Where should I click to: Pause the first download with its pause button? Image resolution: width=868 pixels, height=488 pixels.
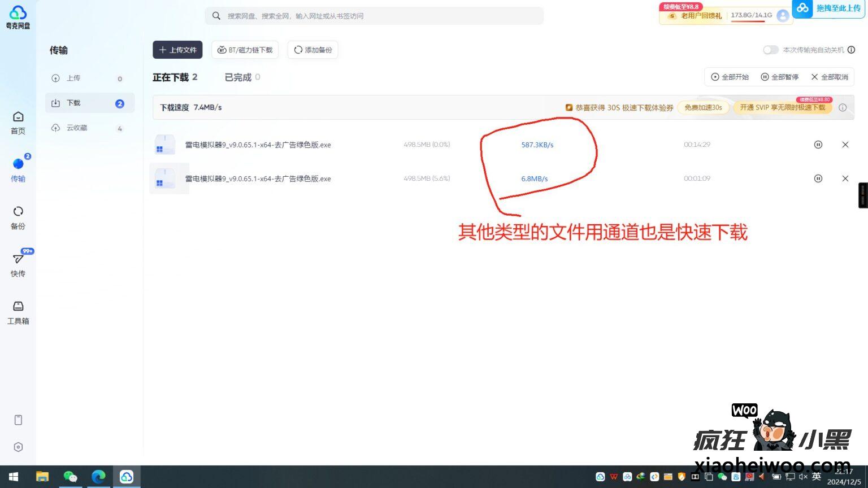[818, 145]
